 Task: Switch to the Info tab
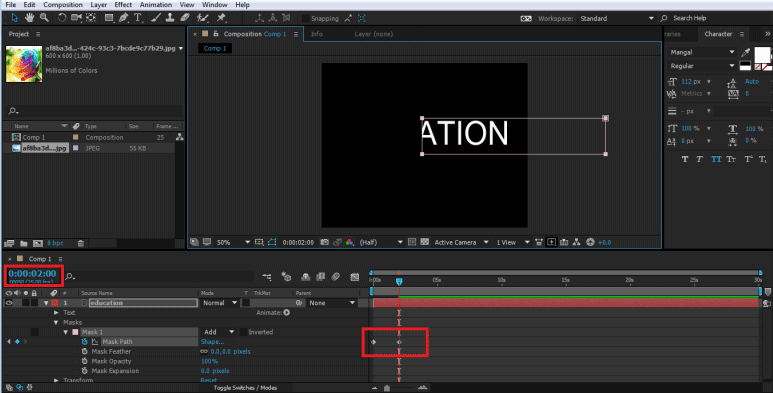[x=316, y=34]
